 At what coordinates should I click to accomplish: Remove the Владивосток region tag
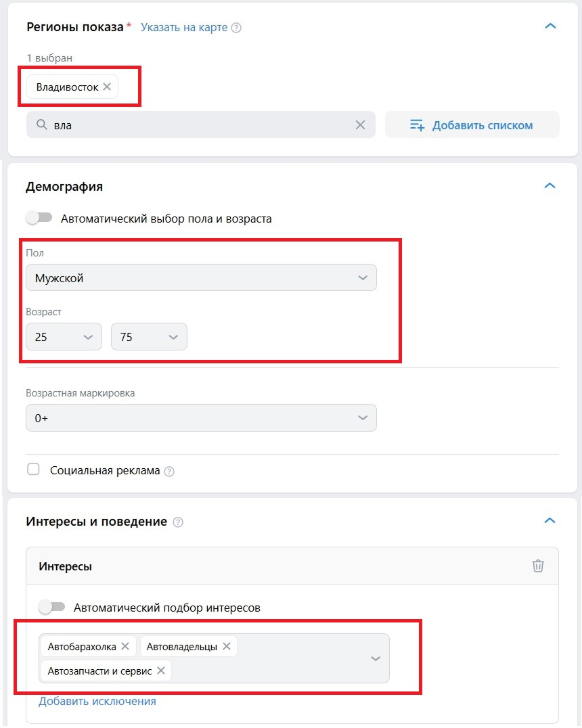107,87
